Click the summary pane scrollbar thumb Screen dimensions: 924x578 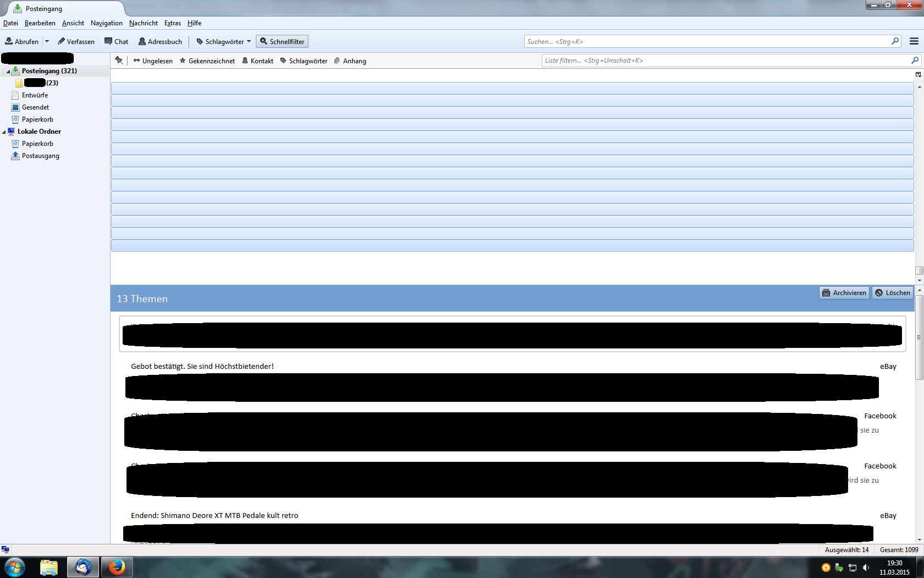point(919,337)
